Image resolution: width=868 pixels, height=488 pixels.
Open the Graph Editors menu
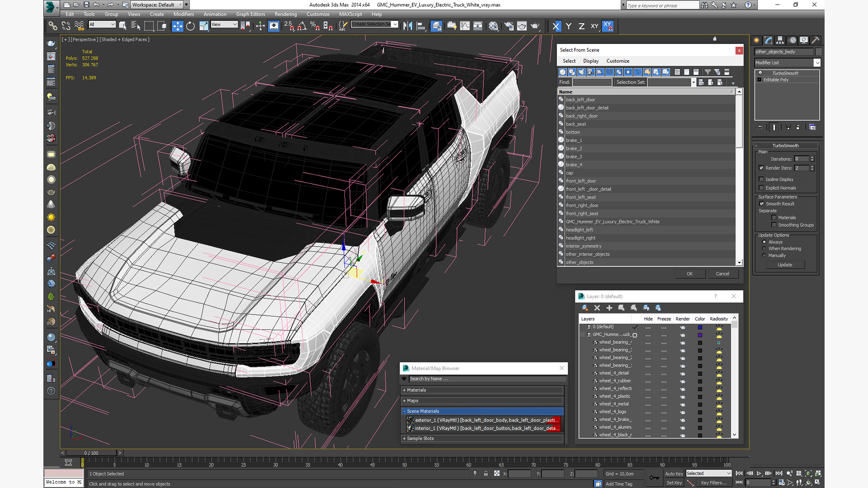tap(250, 14)
